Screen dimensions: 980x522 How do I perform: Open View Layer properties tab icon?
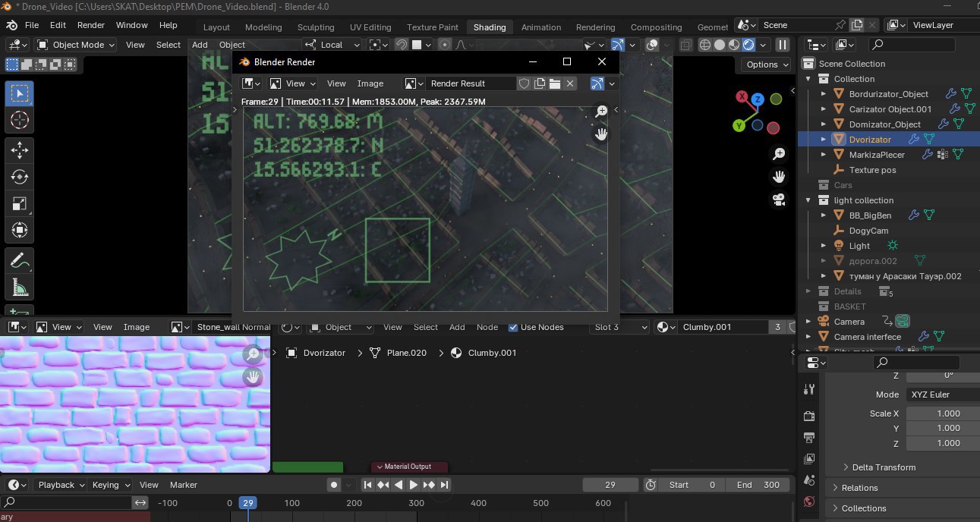click(x=809, y=458)
